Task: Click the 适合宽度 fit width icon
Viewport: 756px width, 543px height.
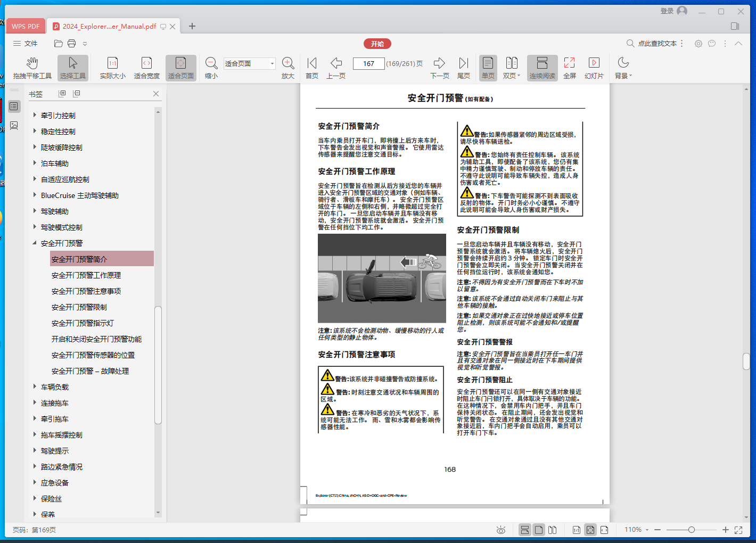Action: tap(146, 68)
